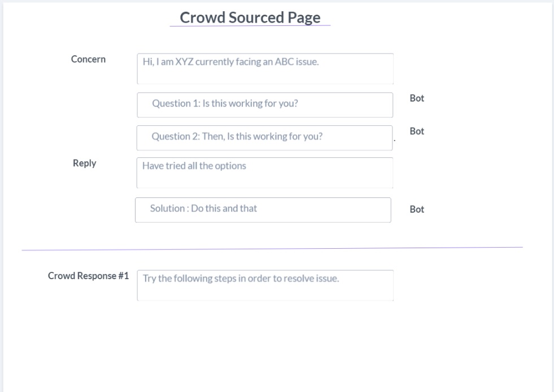The image size is (554, 392).
Task: Click the Bot label beside Question 2
Action: point(417,131)
